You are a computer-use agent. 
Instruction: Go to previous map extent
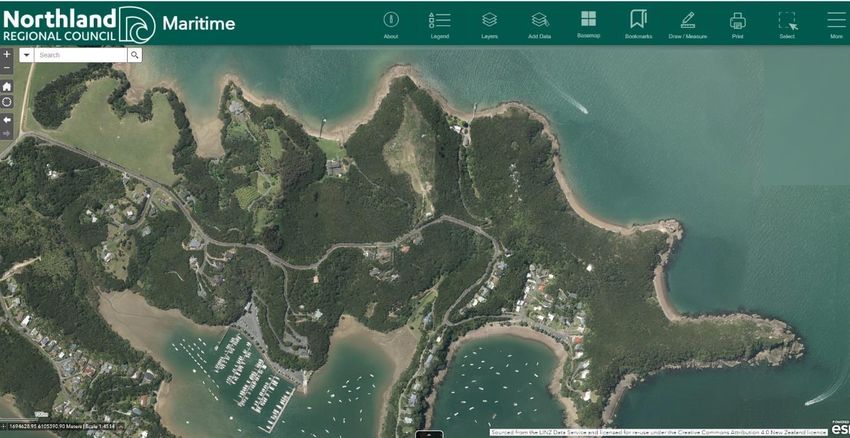point(7,119)
